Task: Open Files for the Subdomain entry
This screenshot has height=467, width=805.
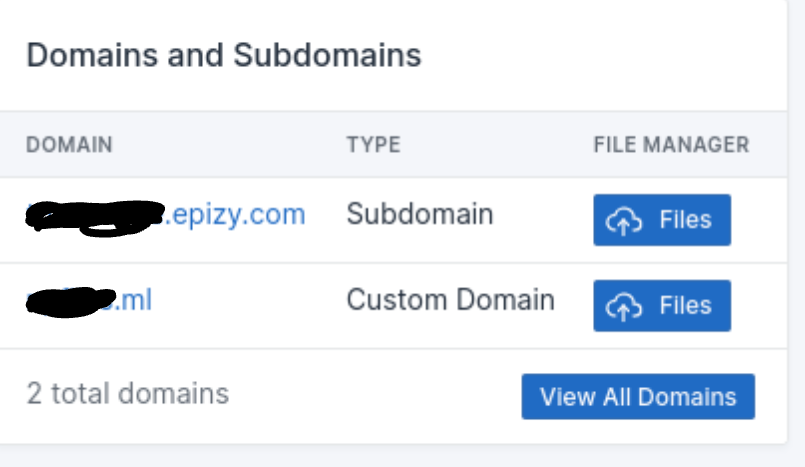Action: 662,220
